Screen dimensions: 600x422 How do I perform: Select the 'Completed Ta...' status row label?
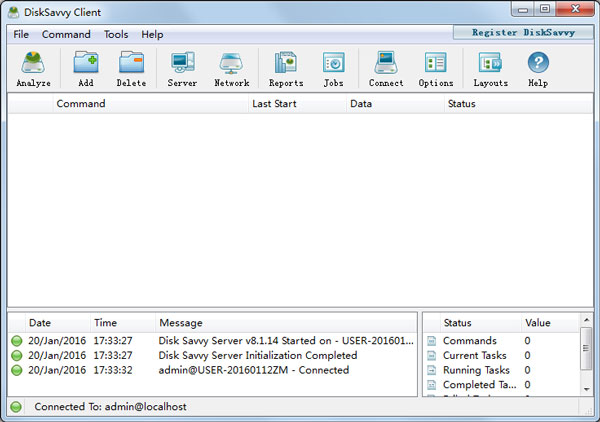(x=479, y=385)
